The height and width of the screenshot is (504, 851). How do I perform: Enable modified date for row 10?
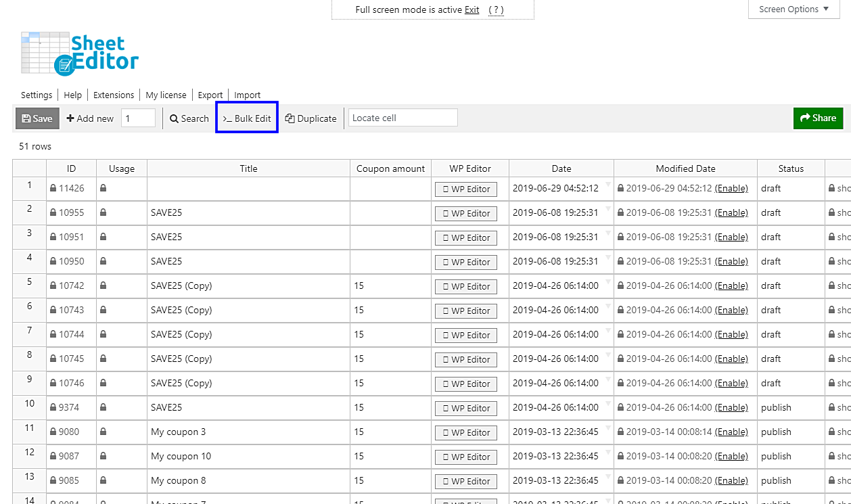pyautogui.click(x=731, y=408)
